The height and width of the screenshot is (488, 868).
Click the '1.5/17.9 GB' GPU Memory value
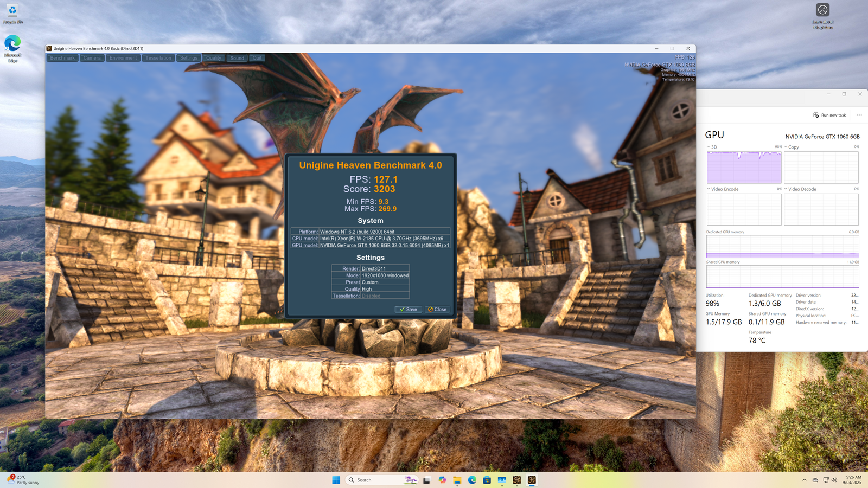[x=724, y=322]
